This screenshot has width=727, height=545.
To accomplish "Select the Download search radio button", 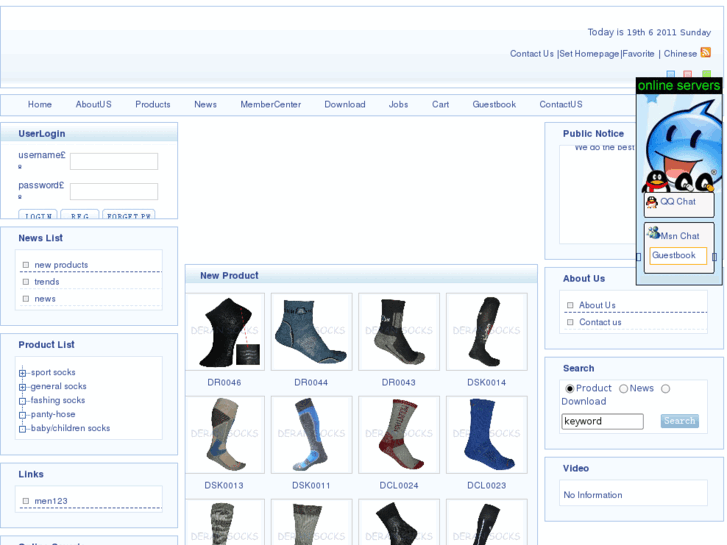I will coord(665,388).
